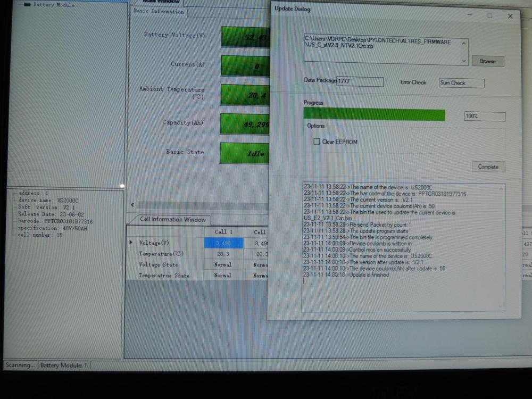The height and width of the screenshot is (399, 532).
Task: Click the Voltage(V) row header
Action: pyautogui.click(x=154, y=243)
